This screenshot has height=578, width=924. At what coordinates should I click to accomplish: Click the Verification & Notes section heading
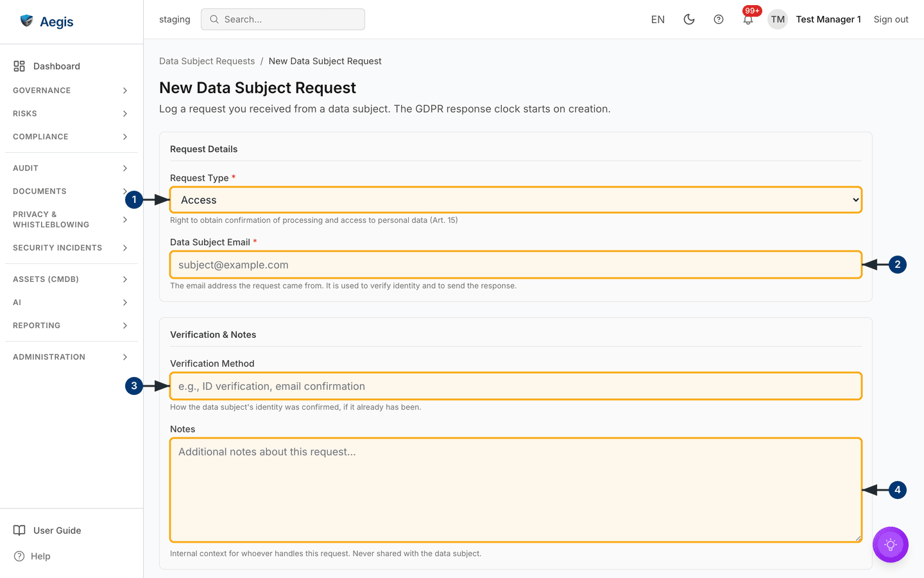213,335
